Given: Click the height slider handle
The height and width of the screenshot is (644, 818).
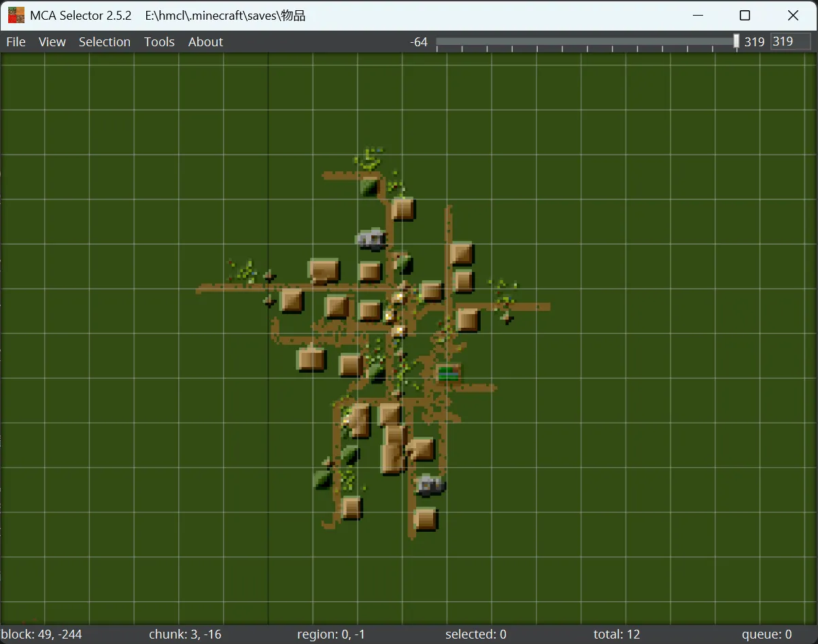Looking at the screenshot, I should (x=736, y=41).
